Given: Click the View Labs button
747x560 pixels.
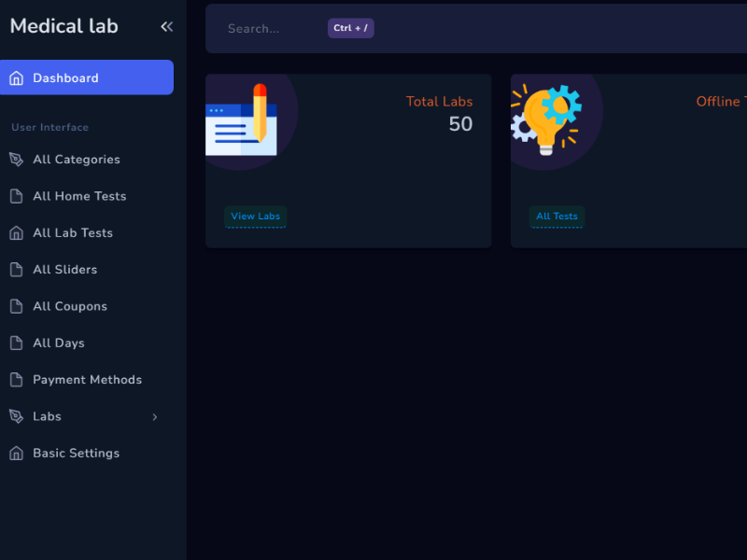Looking at the screenshot, I should 255,217.
